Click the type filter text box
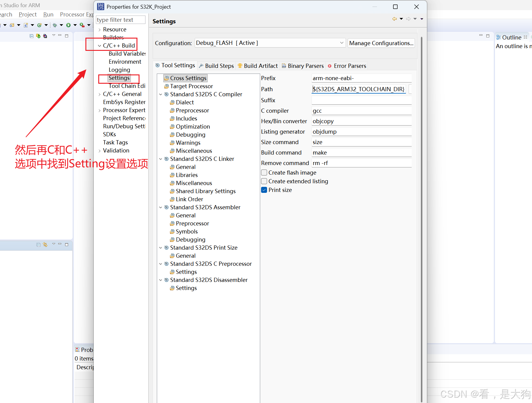Image resolution: width=532 pixels, height=403 pixels. pyautogui.click(x=121, y=20)
